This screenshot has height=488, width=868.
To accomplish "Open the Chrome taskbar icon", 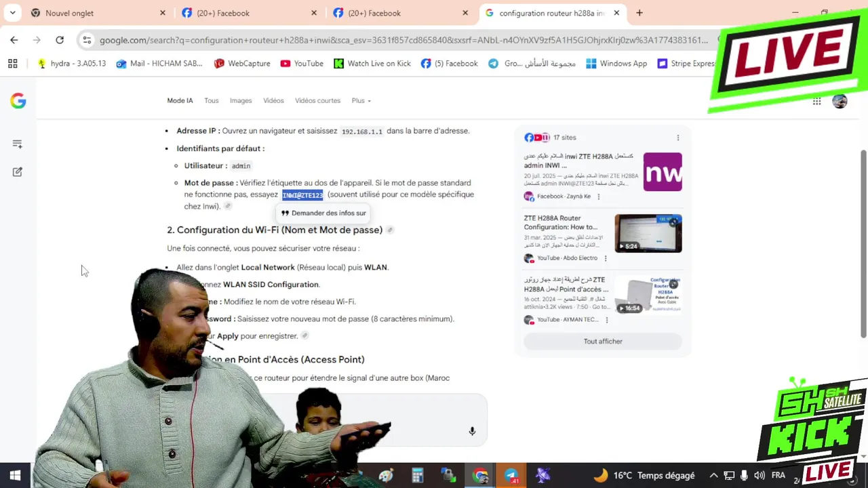I will click(480, 476).
